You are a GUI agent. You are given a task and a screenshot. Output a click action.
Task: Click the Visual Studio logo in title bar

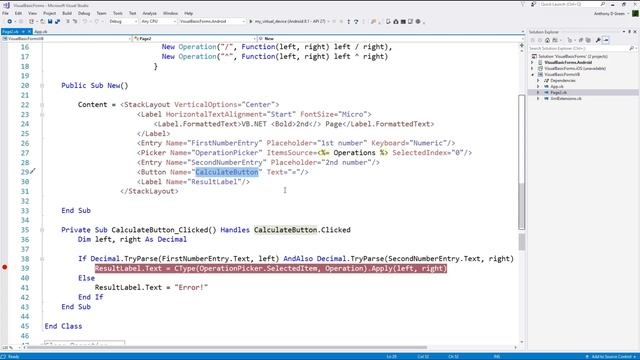[x=6, y=5]
